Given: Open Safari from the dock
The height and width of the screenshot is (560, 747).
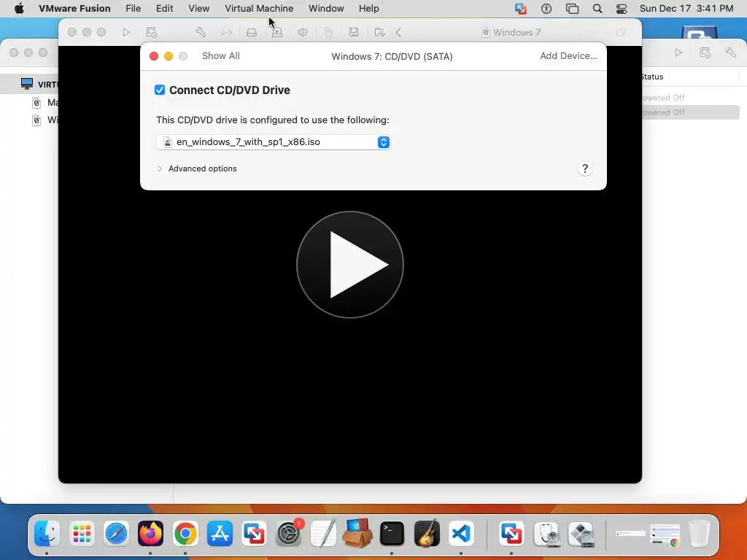Looking at the screenshot, I should (116, 533).
